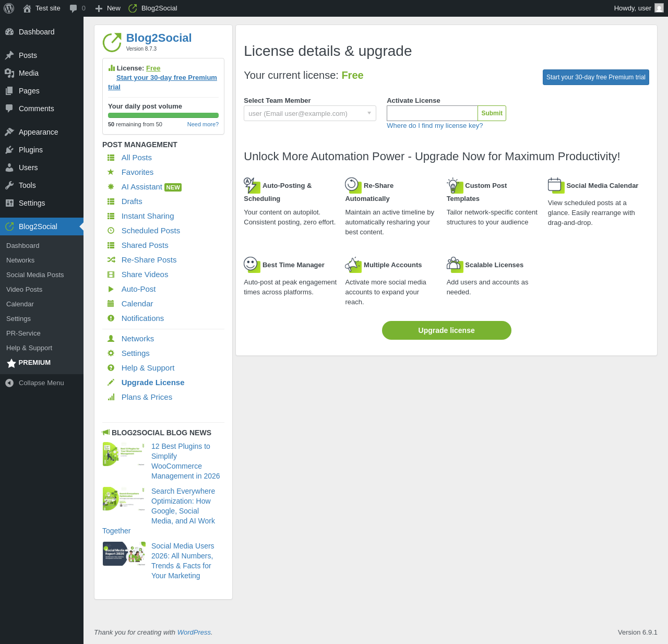This screenshot has height=644, width=668.
Task: Click the Auto-Posting & Scheduling feature icon
Action: pos(251,185)
